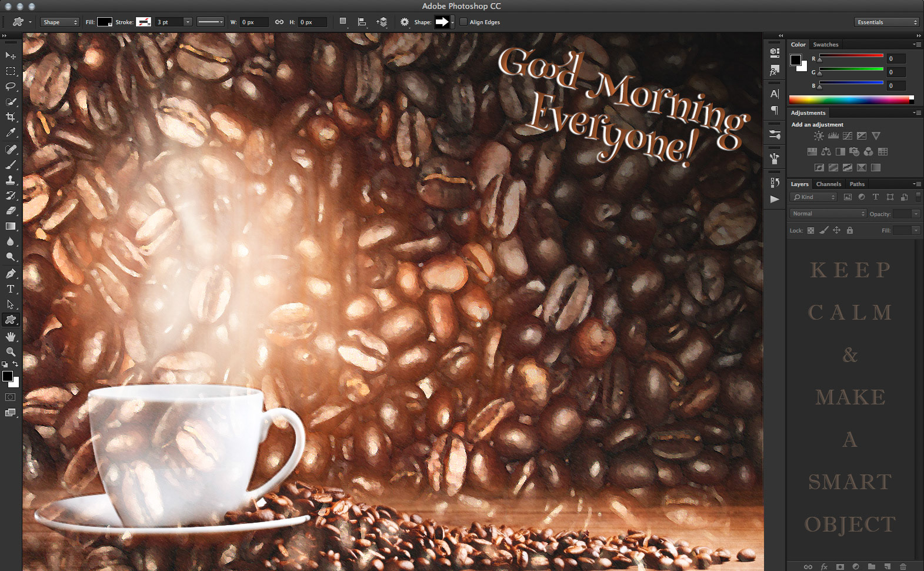Toggle type layer filter
This screenshot has height=571, width=924.
click(875, 197)
